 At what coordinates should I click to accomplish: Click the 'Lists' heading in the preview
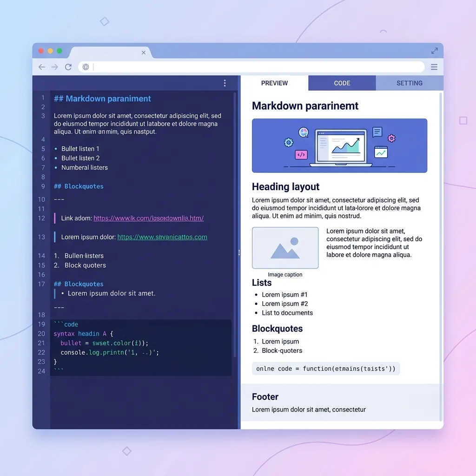262,283
